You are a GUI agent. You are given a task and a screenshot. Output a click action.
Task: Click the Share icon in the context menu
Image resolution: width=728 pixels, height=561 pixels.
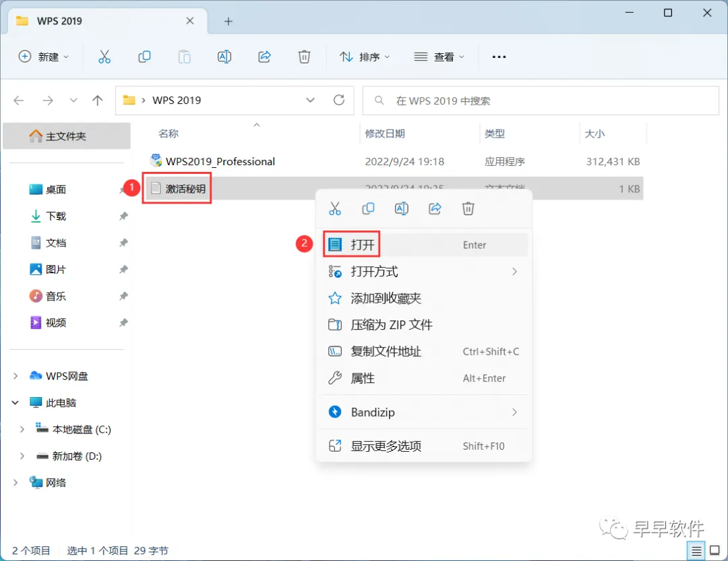tap(435, 208)
